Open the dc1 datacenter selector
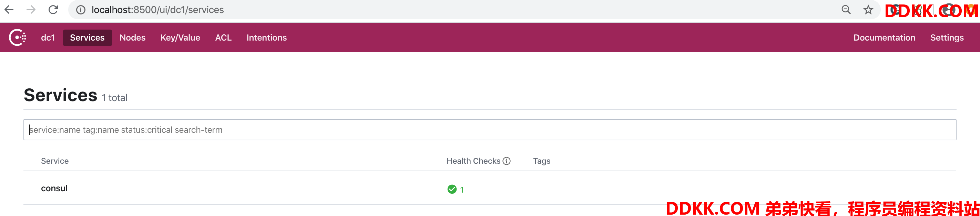Screen dimensions: 980x216 48,37
